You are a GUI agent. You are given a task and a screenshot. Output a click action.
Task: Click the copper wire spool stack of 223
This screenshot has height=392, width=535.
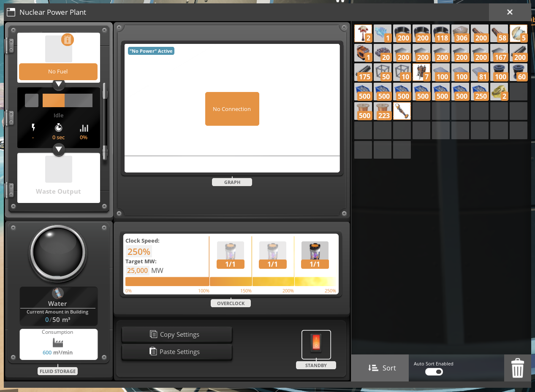tap(383, 111)
